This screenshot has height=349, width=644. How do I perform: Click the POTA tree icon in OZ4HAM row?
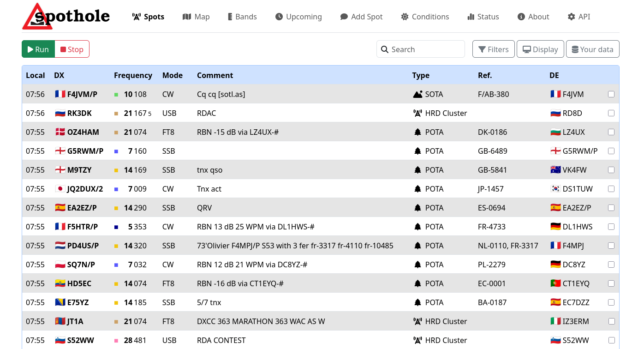tap(417, 132)
